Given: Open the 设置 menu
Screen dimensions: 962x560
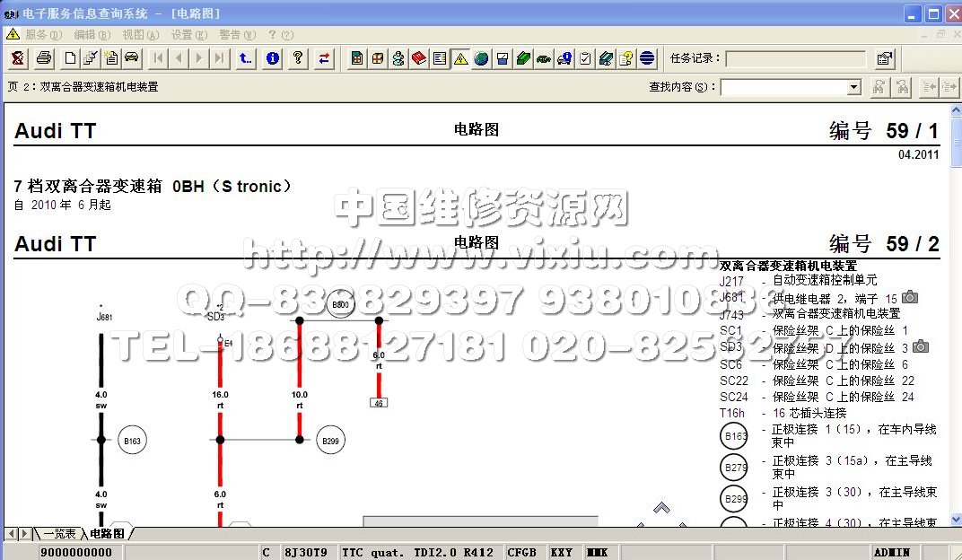Looking at the screenshot, I should click(x=188, y=35).
